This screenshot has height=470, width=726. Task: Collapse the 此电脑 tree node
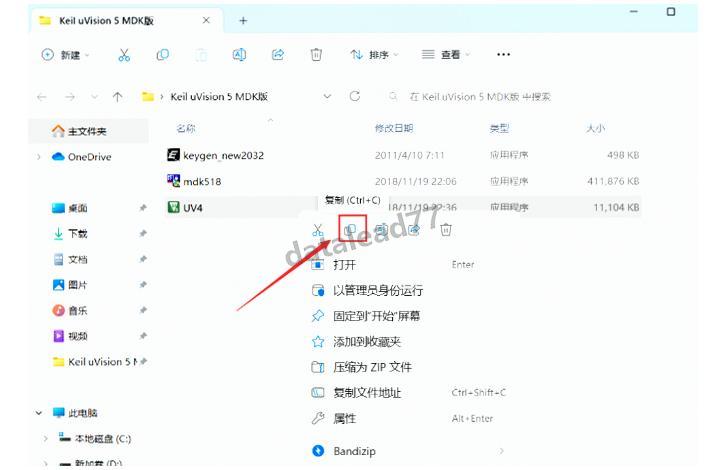(39, 413)
